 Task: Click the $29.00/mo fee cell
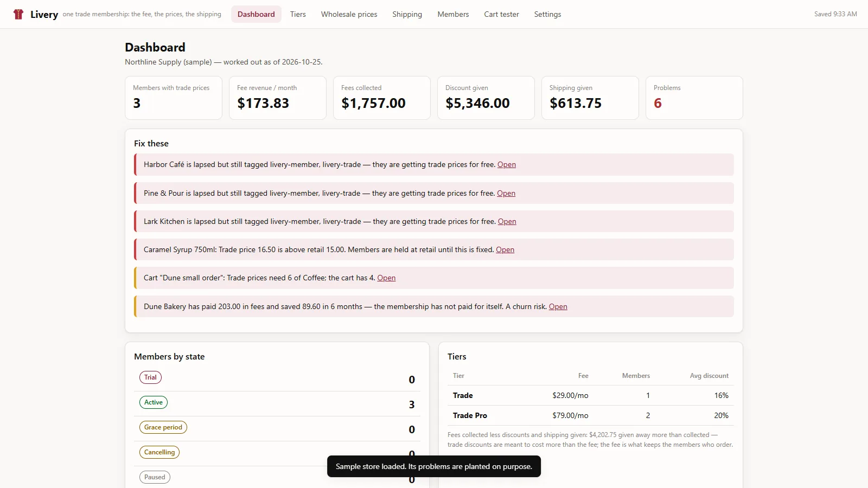point(570,395)
